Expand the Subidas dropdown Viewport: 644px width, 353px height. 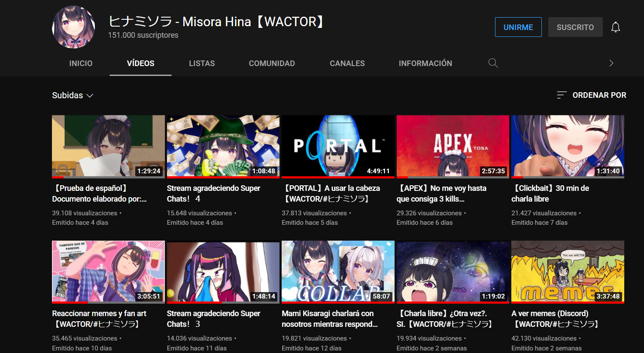pyautogui.click(x=73, y=95)
